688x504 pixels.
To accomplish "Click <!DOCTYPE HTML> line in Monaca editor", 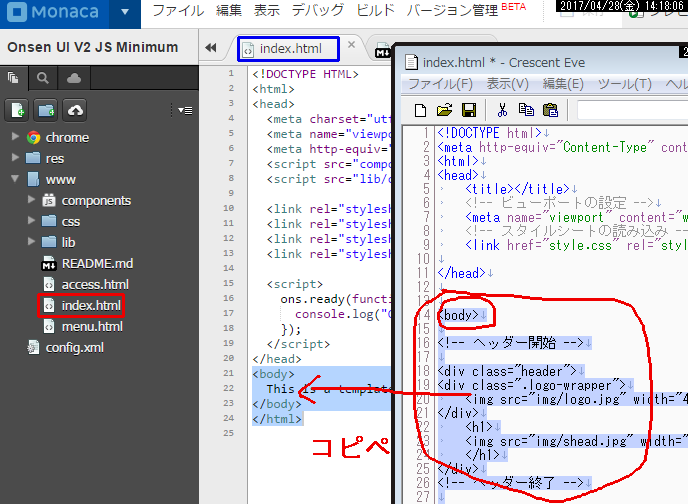I will click(305, 74).
